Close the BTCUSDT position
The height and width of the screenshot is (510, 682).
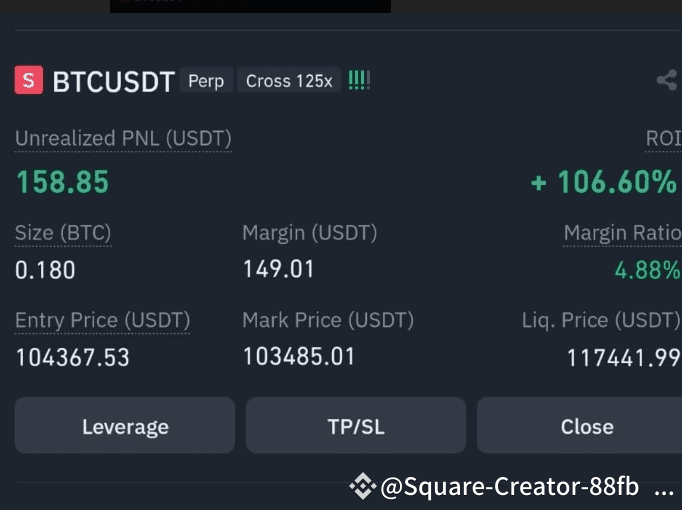(x=585, y=426)
